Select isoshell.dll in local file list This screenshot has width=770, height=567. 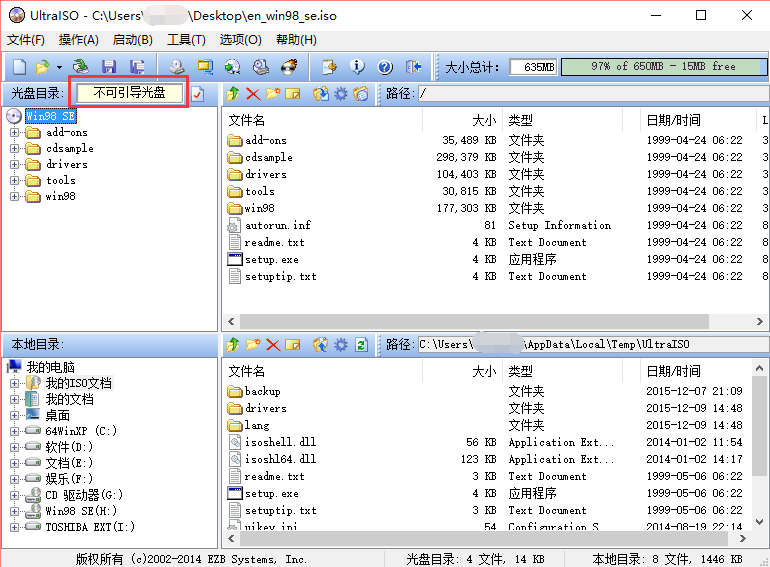click(x=280, y=442)
